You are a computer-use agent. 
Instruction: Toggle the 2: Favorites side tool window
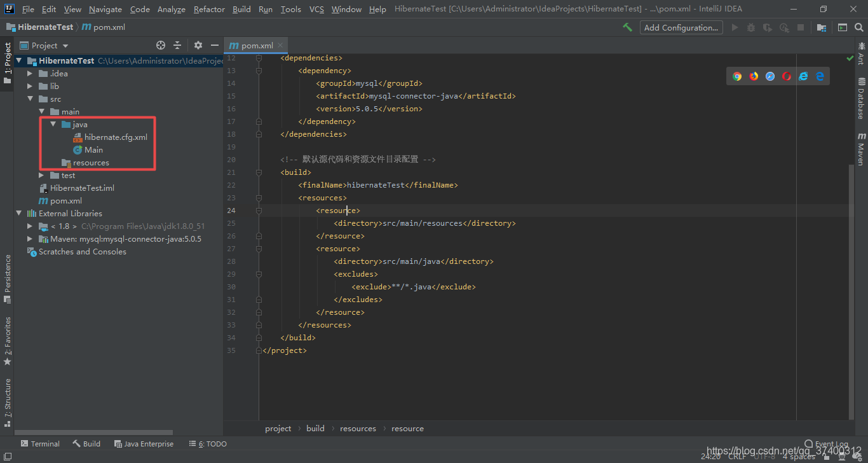[7, 340]
